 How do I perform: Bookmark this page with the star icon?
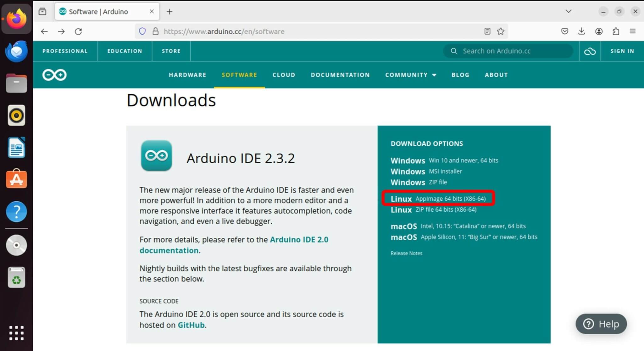(x=500, y=31)
